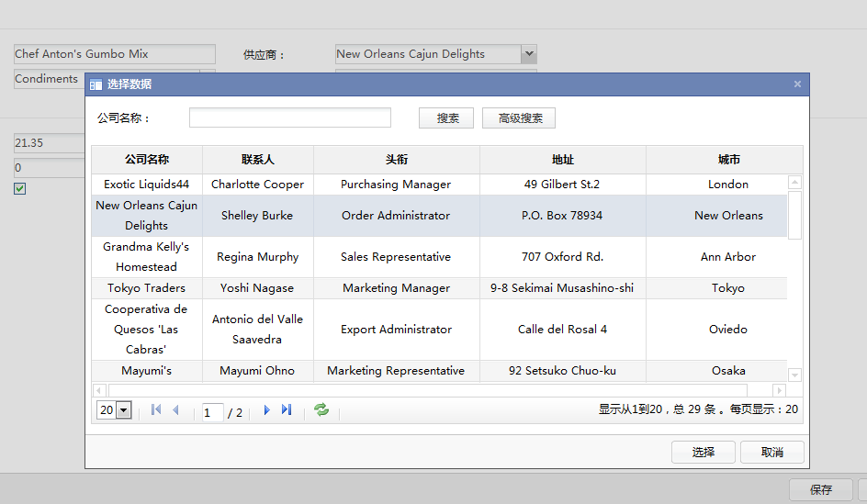The image size is (867, 504).
Task: Click the city cell Osaka
Action: coord(716,371)
